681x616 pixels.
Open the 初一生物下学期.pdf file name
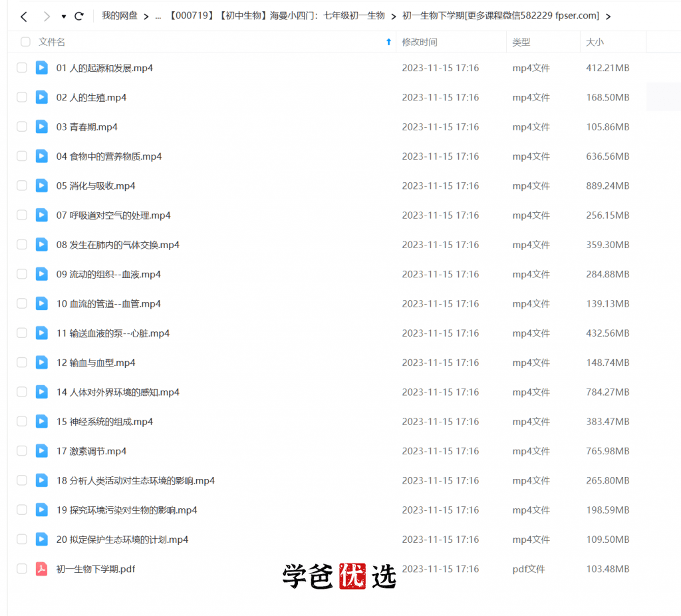(x=96, y=569)
